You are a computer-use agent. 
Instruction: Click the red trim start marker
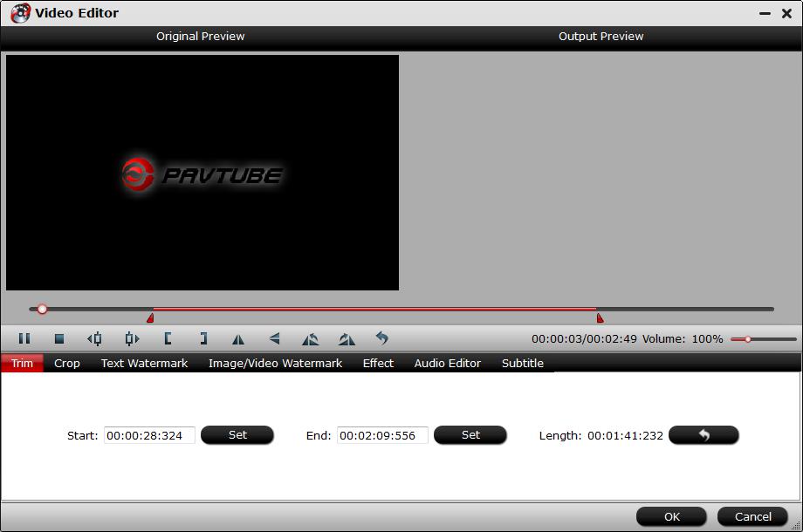point(150,317)
